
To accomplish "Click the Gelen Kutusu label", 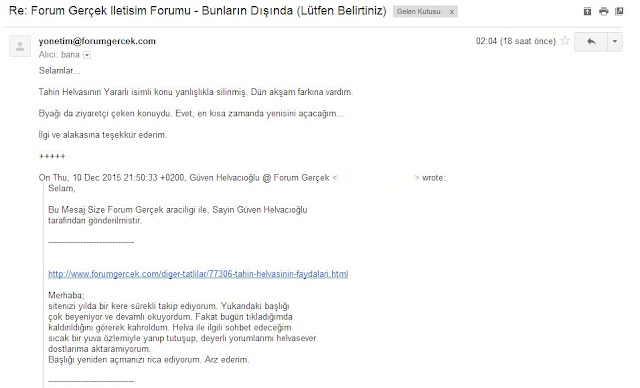I will (x=418, y=11).
